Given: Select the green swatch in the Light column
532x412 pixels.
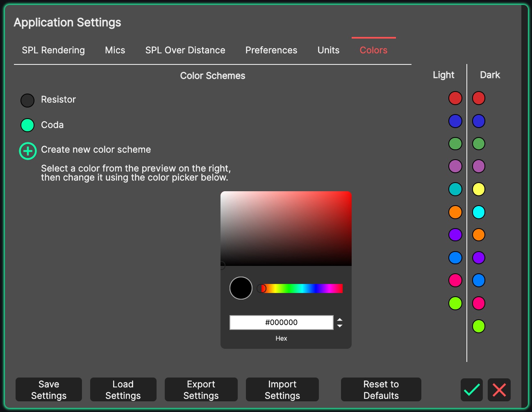Looking at the screenshot, I should tap(455, 144).
